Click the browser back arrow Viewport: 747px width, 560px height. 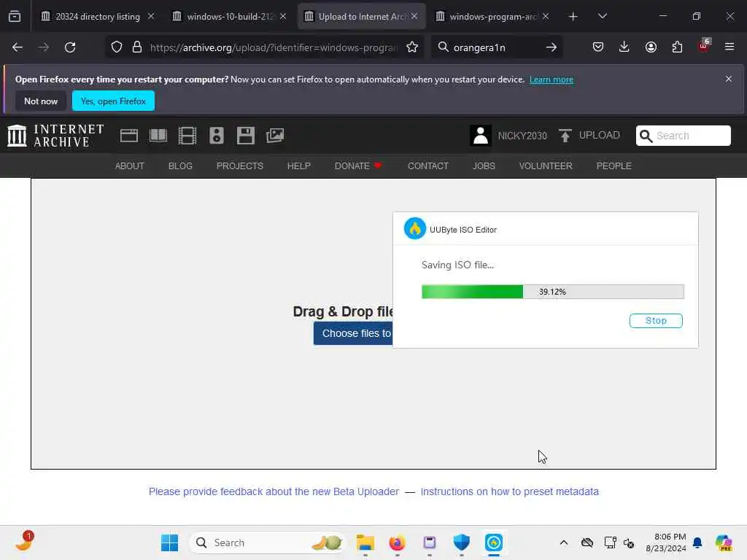(x=18, y=47)
